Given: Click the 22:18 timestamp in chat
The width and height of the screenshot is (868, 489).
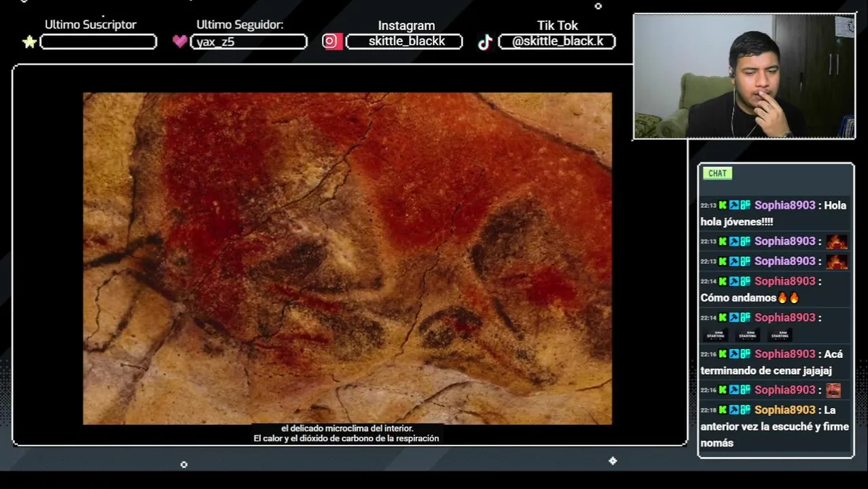Looking at the screenshot, I should click(708, 410).
